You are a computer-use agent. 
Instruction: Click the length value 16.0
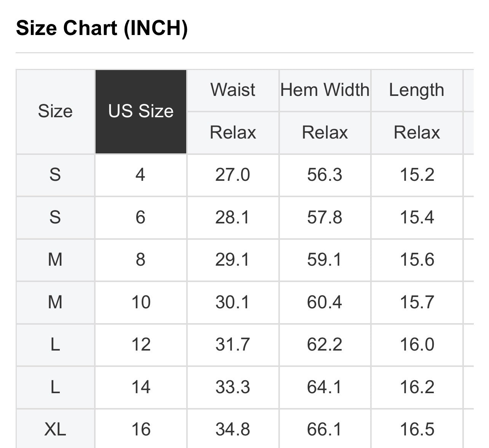pyautogui.click(x=417, y=344)
